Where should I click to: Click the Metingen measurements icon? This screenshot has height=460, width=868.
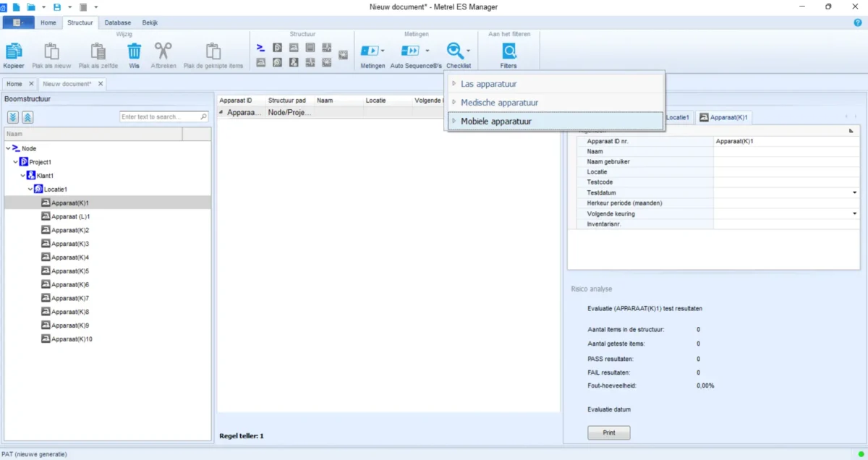click(x=370, y=51)
